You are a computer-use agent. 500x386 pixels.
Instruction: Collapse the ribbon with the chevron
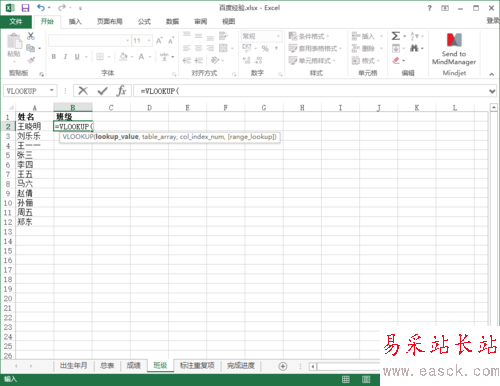[x=492, y=74]
